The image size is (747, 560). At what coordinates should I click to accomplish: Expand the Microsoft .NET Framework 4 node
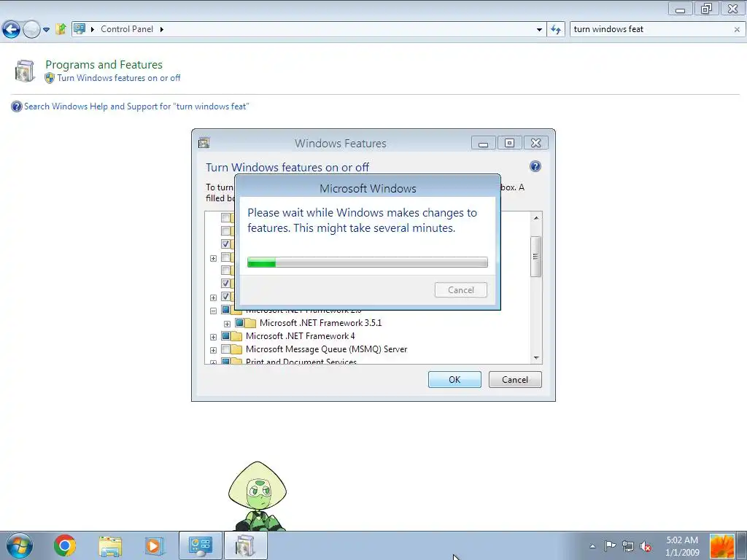[214, 337]
